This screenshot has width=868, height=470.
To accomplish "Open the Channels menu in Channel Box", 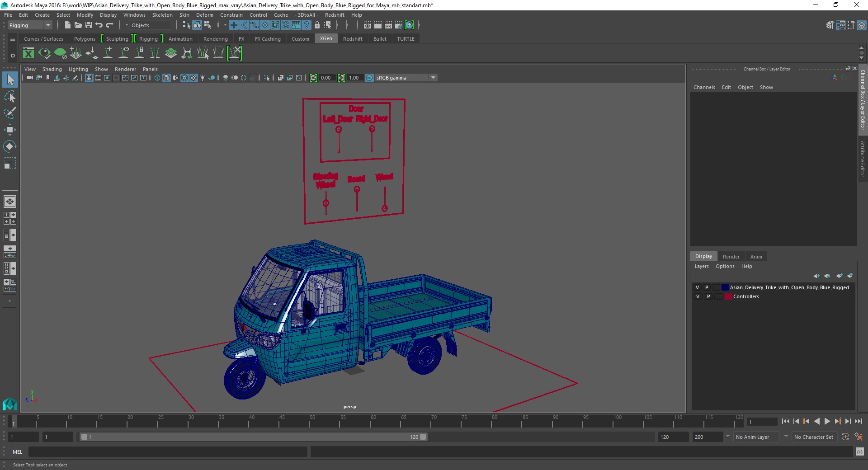I will tap(704, 87).
